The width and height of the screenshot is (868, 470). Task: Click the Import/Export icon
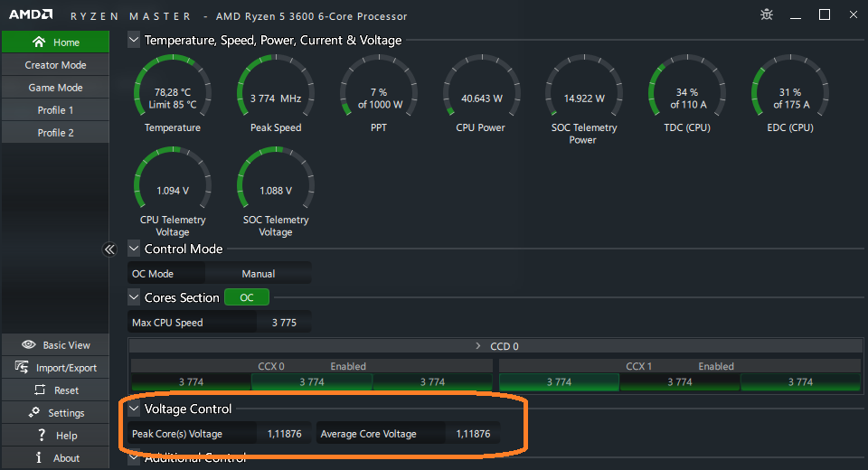[x=22, y=367]
